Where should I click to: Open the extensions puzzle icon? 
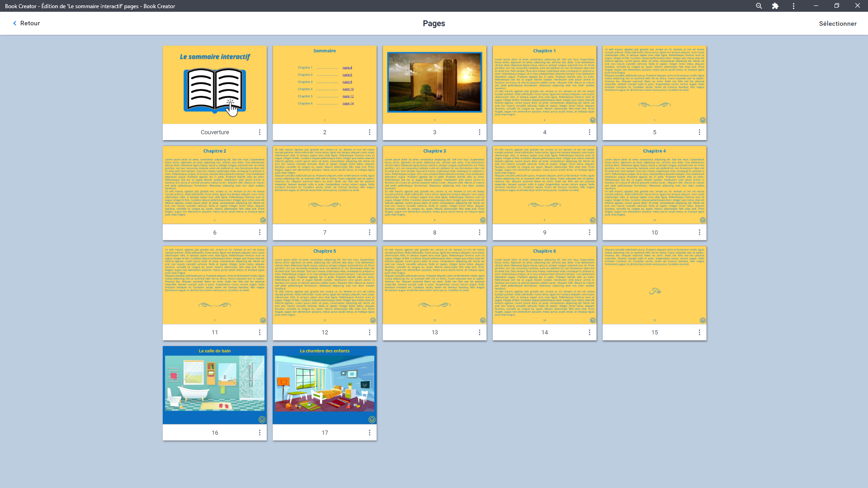[x=775, y=6]
